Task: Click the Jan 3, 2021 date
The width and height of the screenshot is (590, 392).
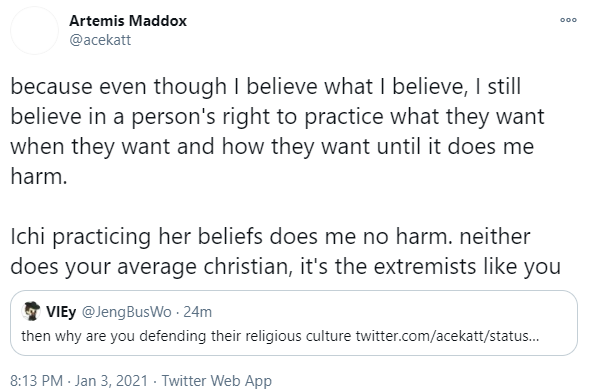Action: pyautogui.click(x=111, y=381)
